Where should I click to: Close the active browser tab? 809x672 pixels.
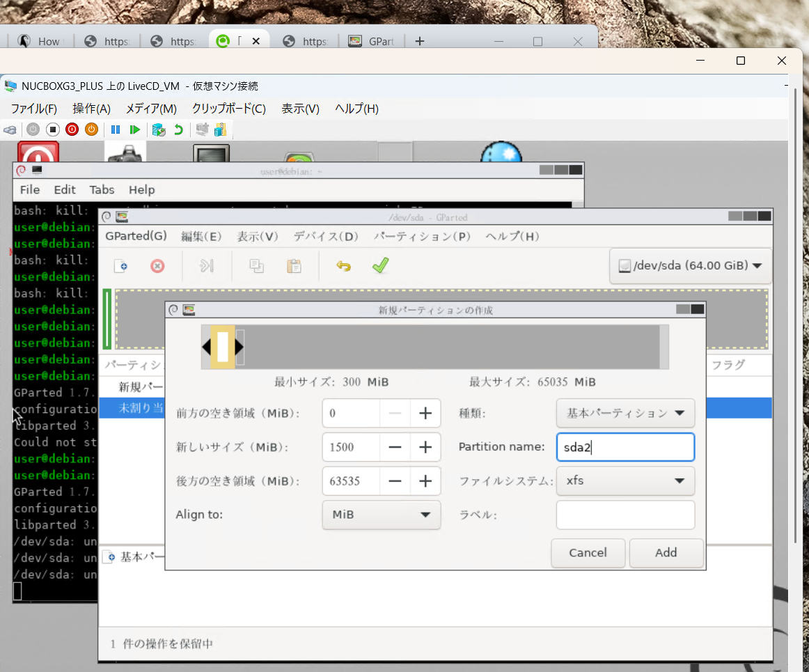(256, 41)
